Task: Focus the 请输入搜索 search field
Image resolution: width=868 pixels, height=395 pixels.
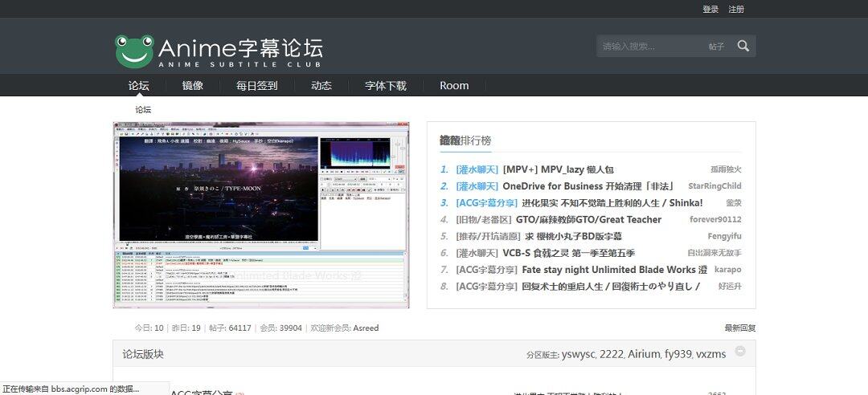Action: tap(650, 47)
